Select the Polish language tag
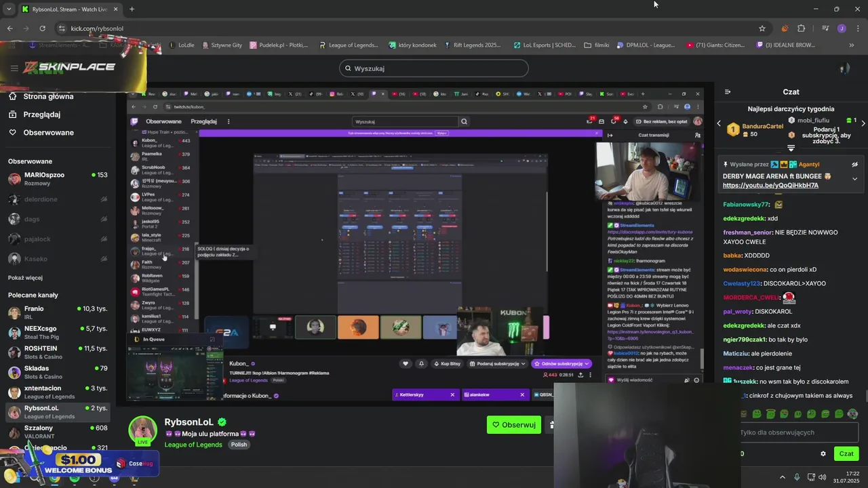Screen dimensions: 868x488 click(239, 445)
